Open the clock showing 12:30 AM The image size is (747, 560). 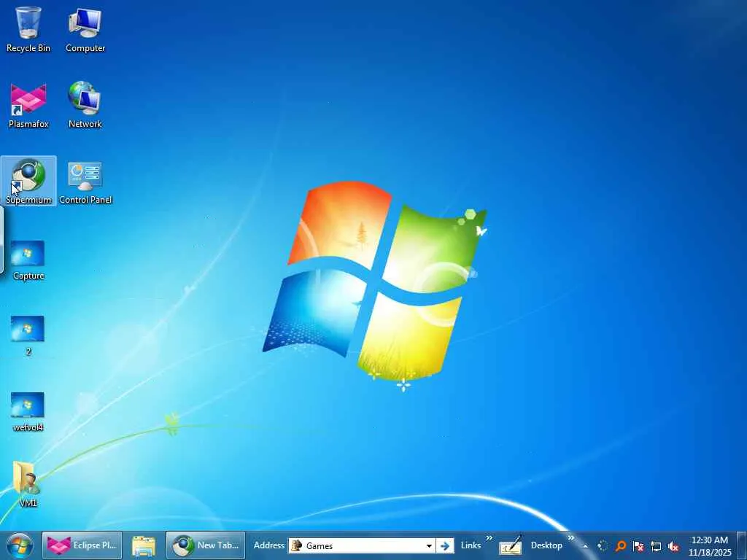tap(710, 545)
